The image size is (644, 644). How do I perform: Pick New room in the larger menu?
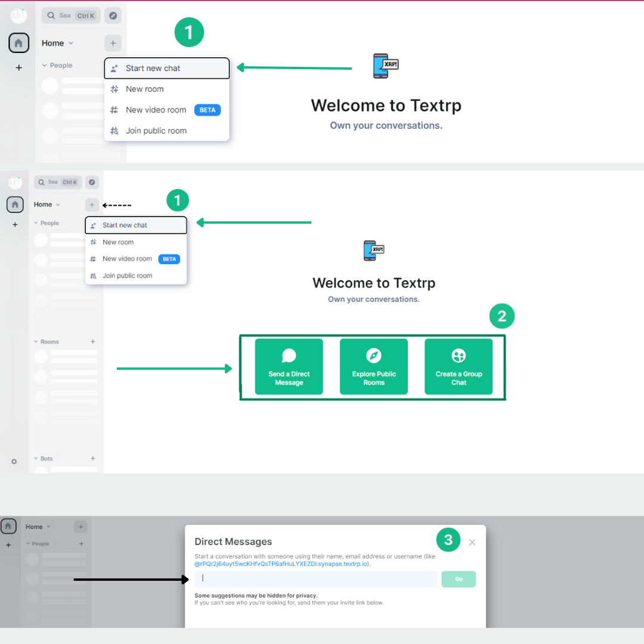click(144, 89)
